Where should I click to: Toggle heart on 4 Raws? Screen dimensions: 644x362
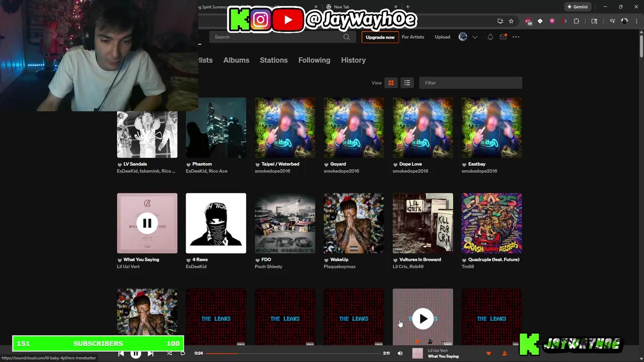click(x=188, y=260)
